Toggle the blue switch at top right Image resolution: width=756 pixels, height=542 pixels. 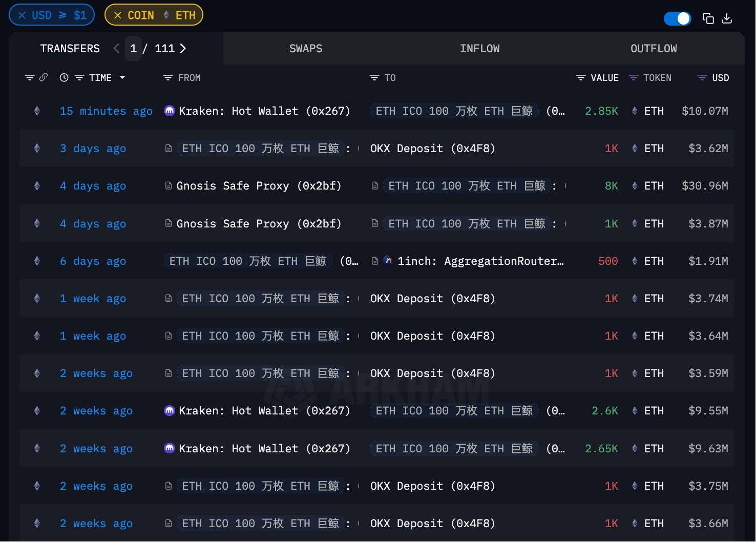point(677,18)
